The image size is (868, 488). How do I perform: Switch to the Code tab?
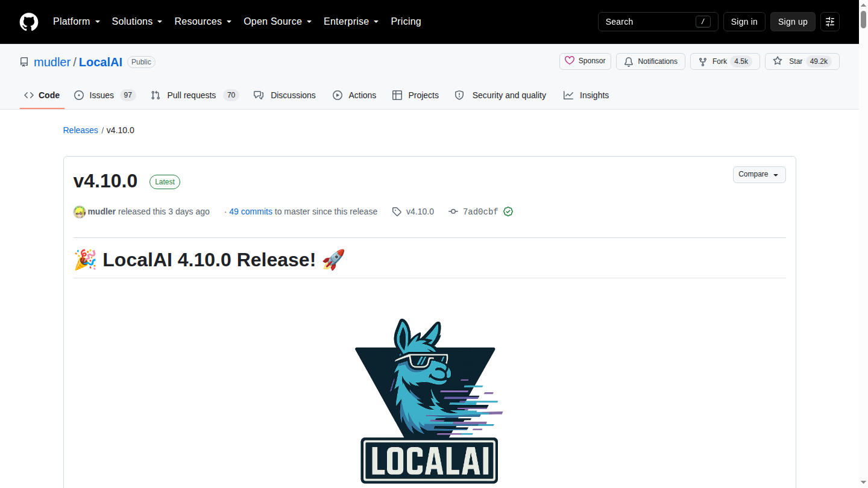tap(42, 95)
